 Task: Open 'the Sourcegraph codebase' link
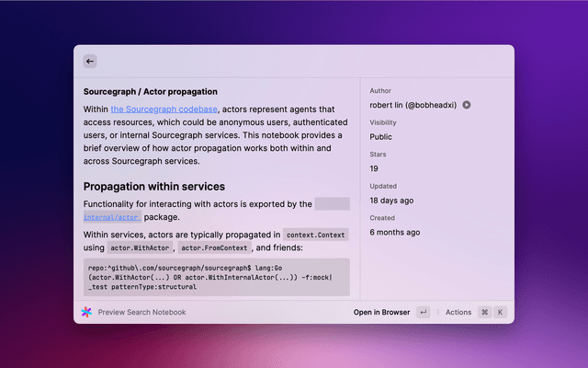click(164, 109)
